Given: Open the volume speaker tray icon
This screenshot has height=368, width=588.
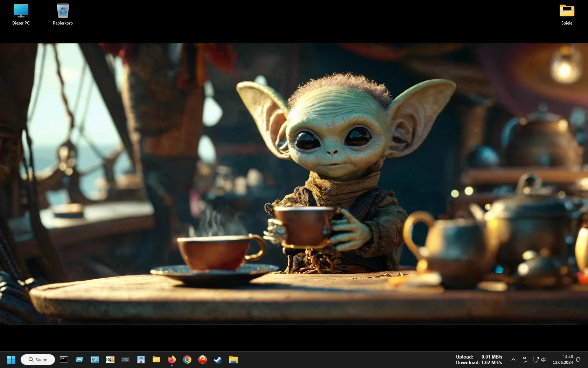Looking at the screenshot, I should click(544, 360).
